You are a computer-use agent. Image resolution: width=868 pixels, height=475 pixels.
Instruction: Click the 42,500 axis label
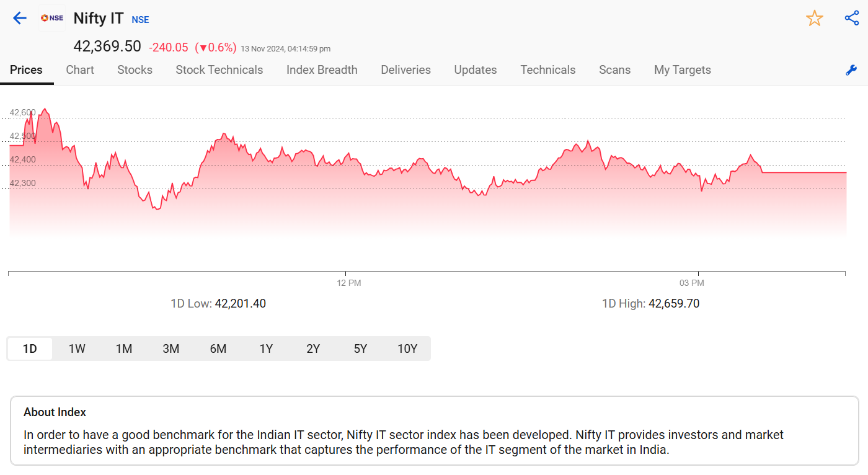(23, 136)
